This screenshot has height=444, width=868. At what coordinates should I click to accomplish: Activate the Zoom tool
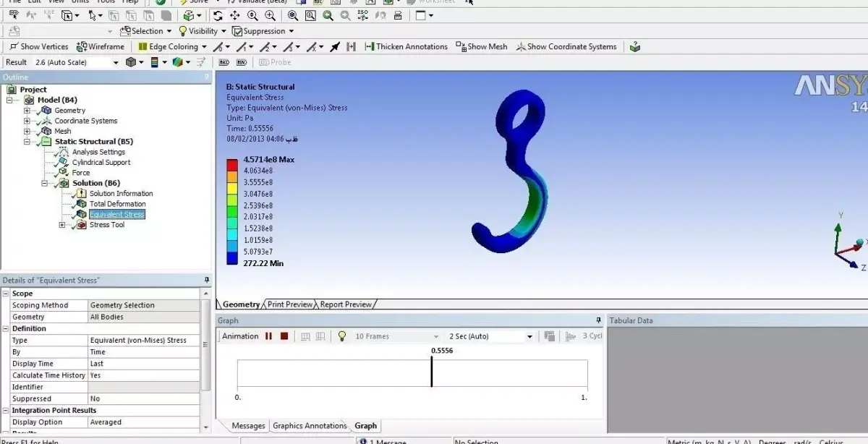point(252,15)
